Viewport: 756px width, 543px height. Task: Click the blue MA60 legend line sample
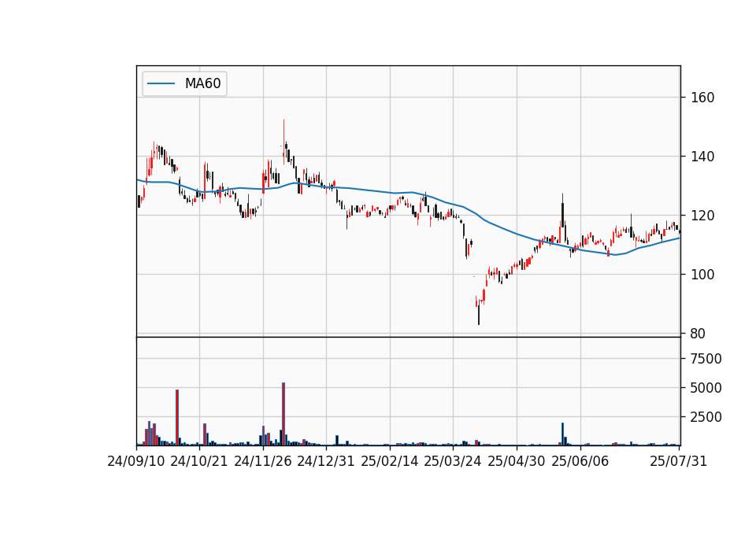(x=161, y=84)
